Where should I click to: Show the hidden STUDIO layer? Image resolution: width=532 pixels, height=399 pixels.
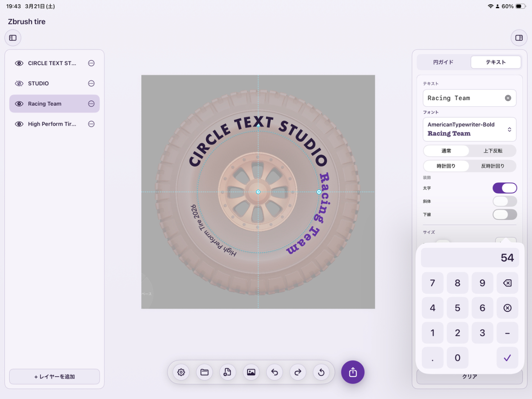[19, 83]
